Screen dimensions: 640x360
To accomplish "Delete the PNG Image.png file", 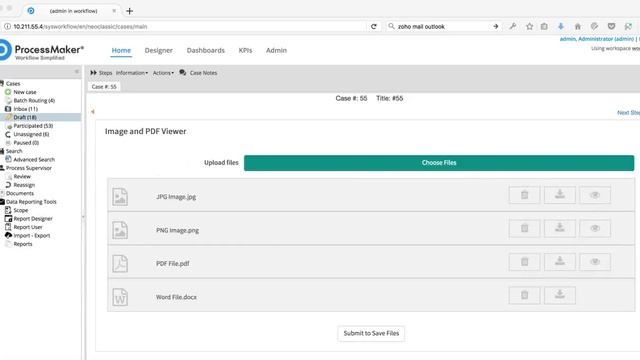I will [x=524, y=229].
